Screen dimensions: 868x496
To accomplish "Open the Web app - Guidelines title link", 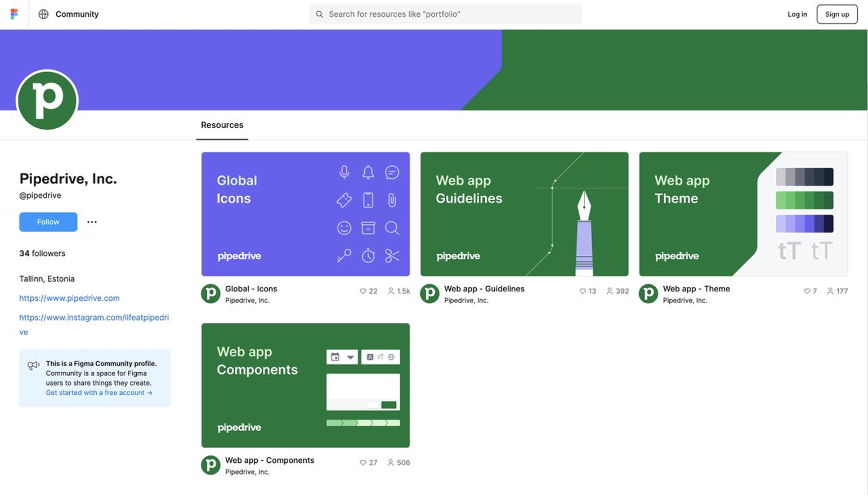I will pos(484,288).
